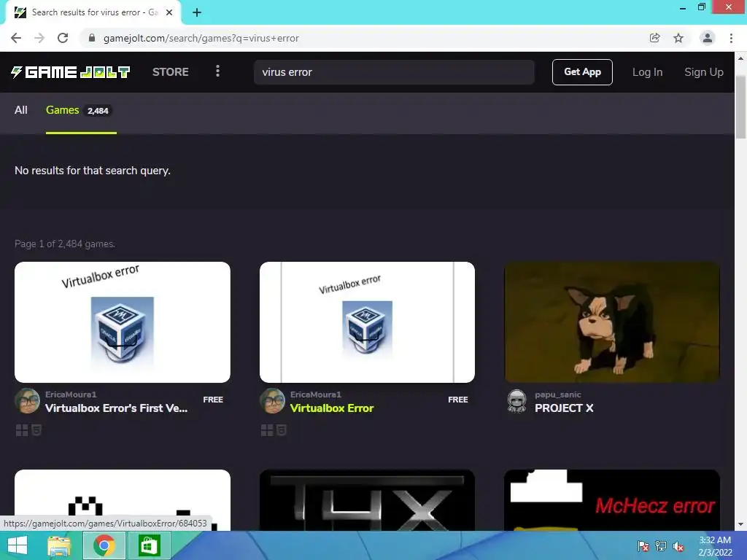Click the Game Jolt logo
Screen dimensions: 747x560
pos(71,72)
